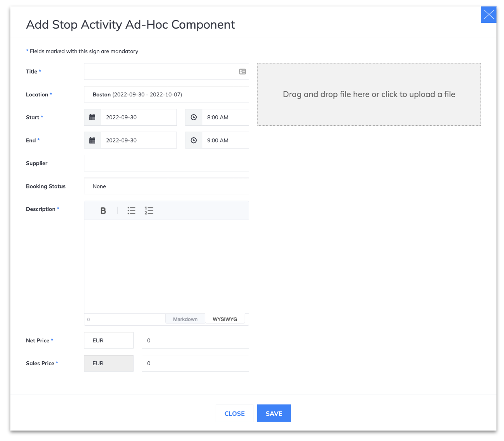This screenshot has height=441, width=504.
Task: Click the template icon in Title field
Action: point(242,72)
